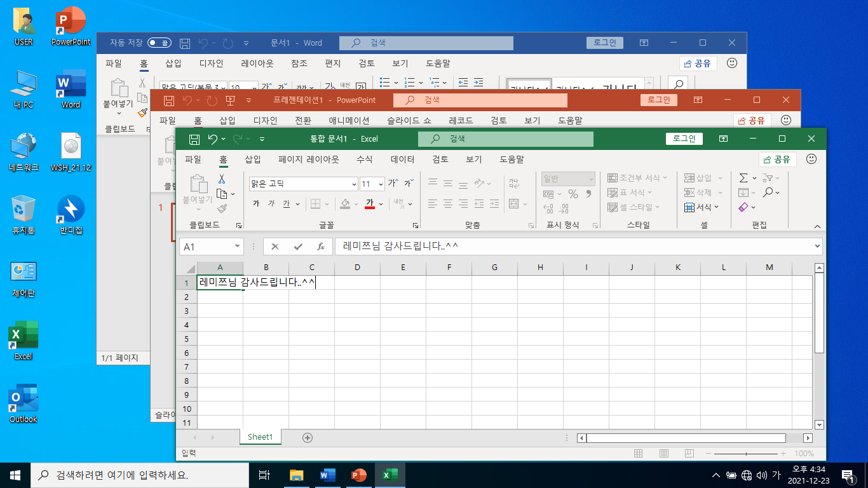Click the Copy icon in Excel's clipboard group
This screenshot has height=488, width=868.
222,193
